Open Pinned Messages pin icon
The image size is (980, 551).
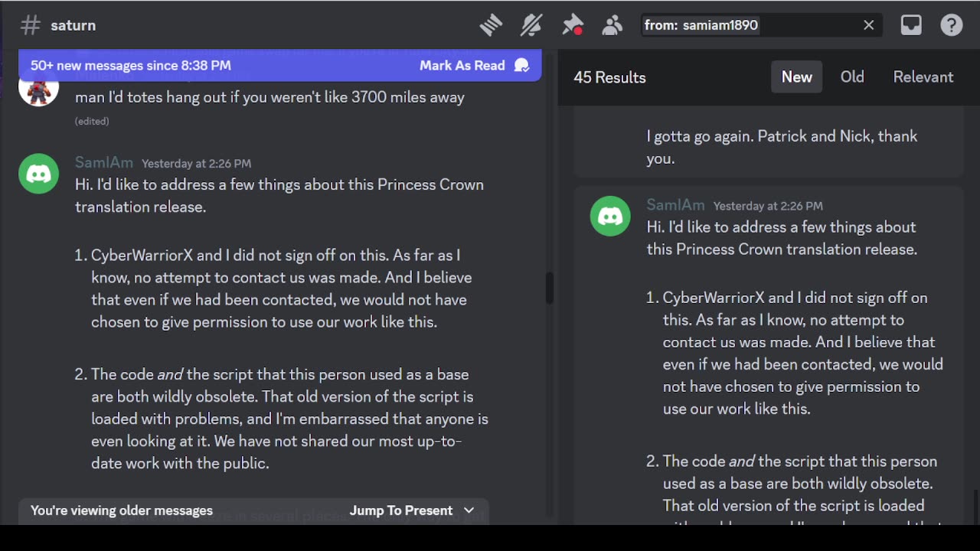coord(573,25)
